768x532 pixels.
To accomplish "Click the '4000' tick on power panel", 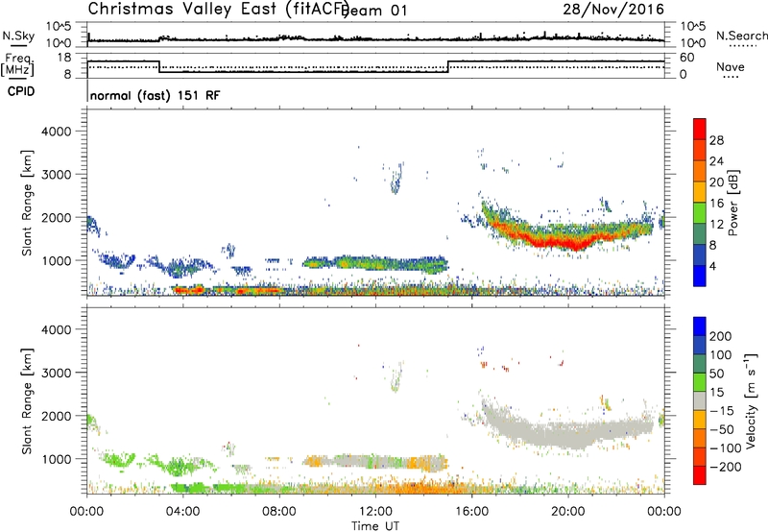I will coord(56,132).
